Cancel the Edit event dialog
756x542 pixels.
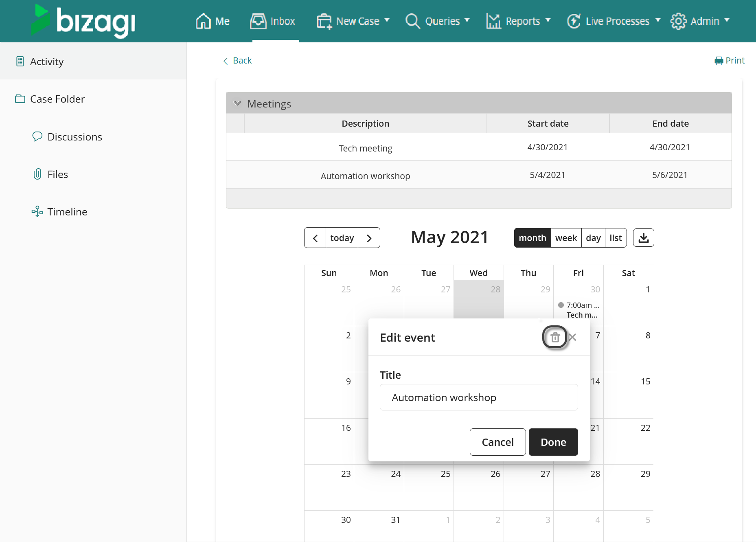(x=497, y=442)
